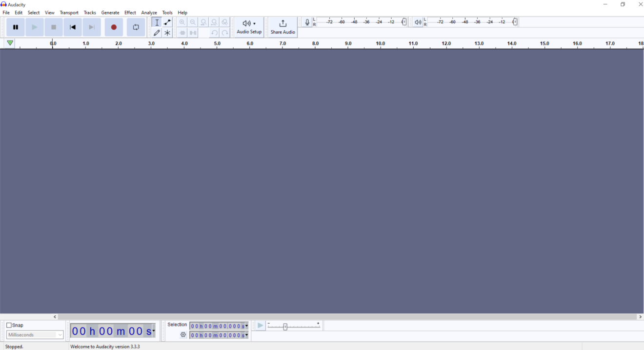This screenshot has width=644, height=350.
Task: Click the playback meter speaker icon
Action: [418, 22]
